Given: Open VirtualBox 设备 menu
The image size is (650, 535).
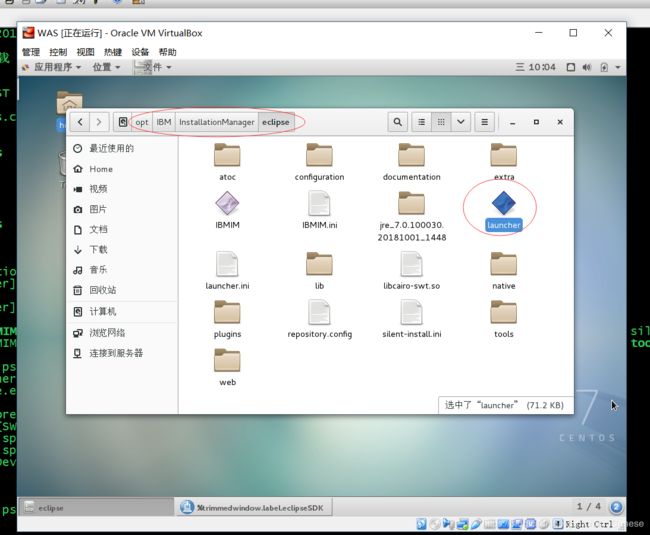Looking at the screenshot, I should (140, 52).
